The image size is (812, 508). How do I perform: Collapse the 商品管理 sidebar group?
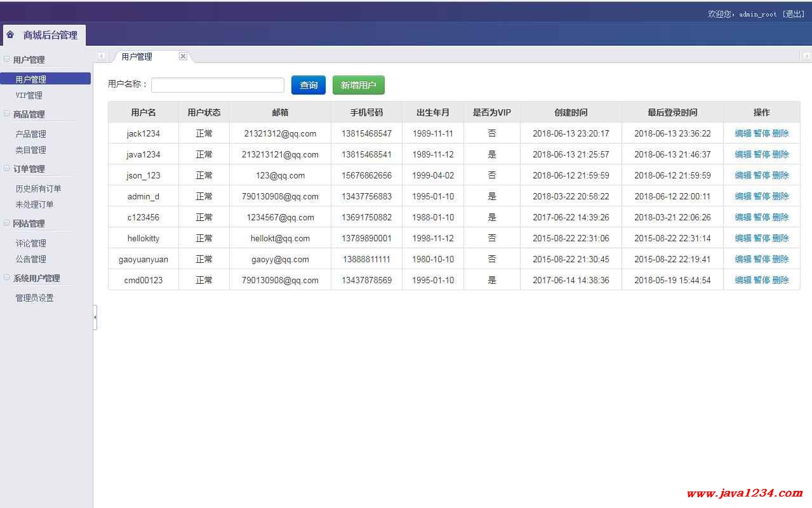click(7, 114)
